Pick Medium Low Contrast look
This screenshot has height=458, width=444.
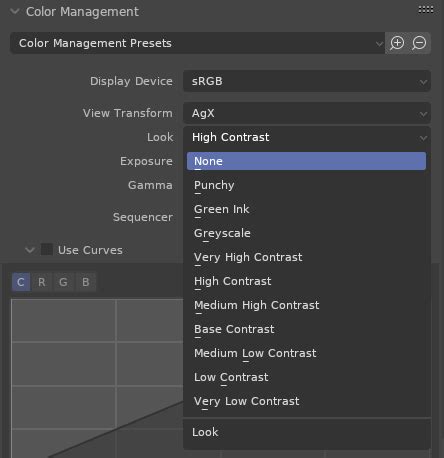[x=306, y=353]
